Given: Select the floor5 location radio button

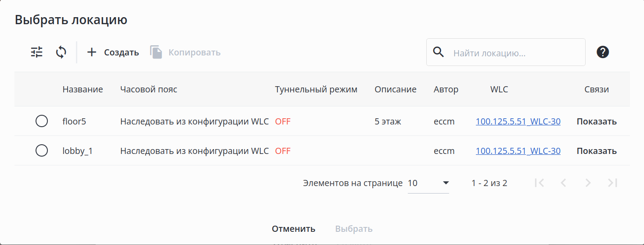Looking at the screenshot, I should [x=42, y=121].
